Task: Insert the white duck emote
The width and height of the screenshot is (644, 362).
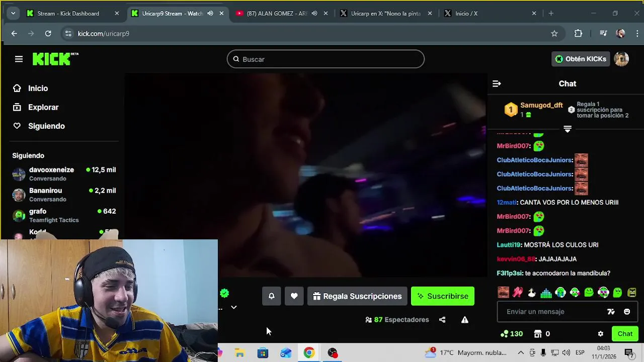Action: tap(532, 292)
